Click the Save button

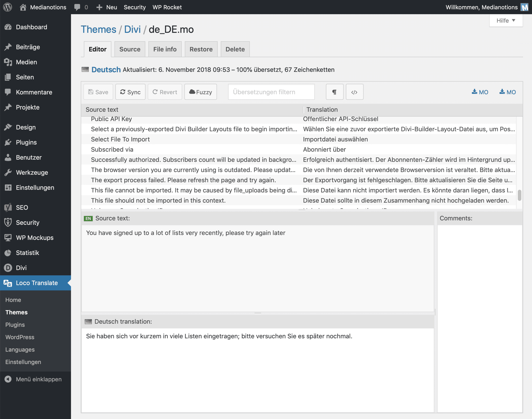point(98,92)
